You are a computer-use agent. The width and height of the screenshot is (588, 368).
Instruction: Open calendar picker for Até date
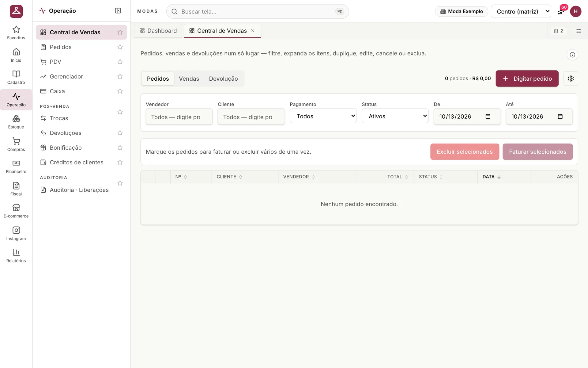tap(560, 117)
